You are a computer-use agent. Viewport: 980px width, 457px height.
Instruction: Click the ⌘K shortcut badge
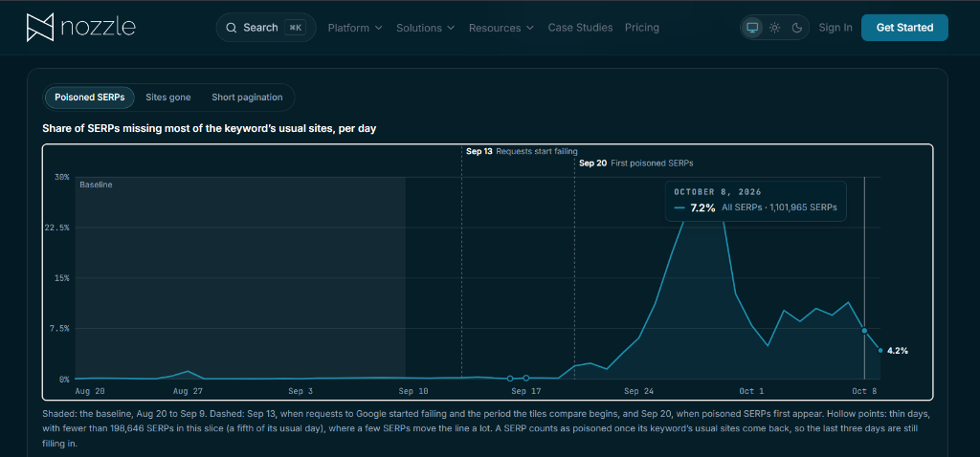[296, 28]
